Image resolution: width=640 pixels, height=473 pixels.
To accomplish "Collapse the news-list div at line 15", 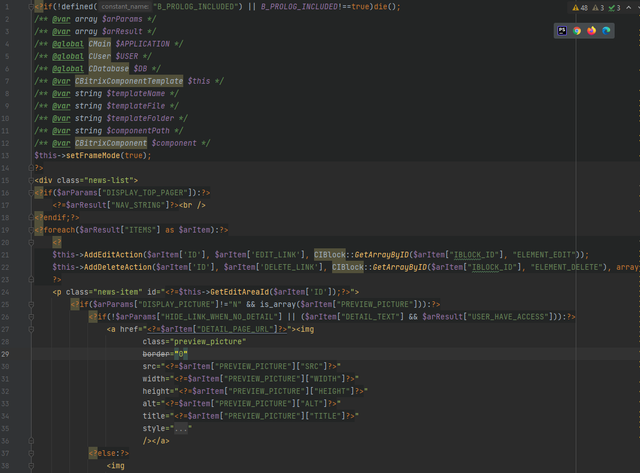I will pyautogui.click(x=31, y=180).
